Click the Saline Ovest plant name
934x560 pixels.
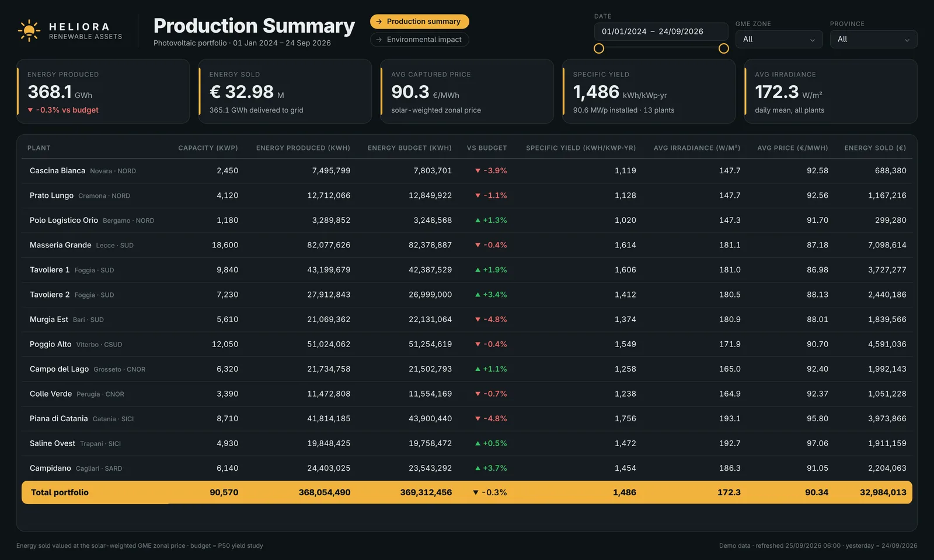click(53, 443)
